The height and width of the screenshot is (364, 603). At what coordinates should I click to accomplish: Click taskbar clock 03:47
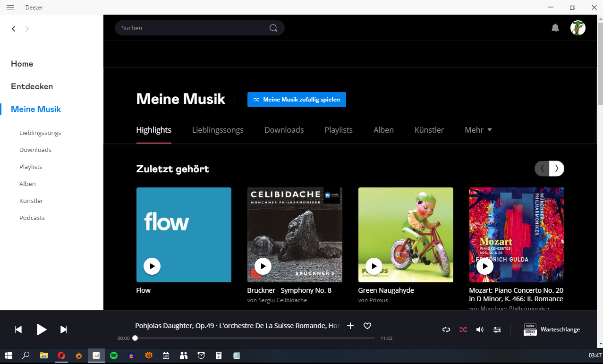[x=595, y=356]
